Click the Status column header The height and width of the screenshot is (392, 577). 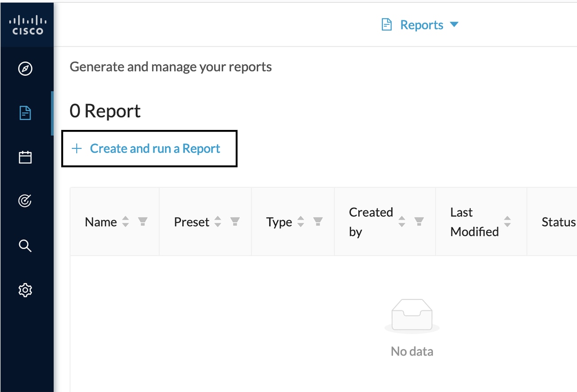(x=558, y=222)
